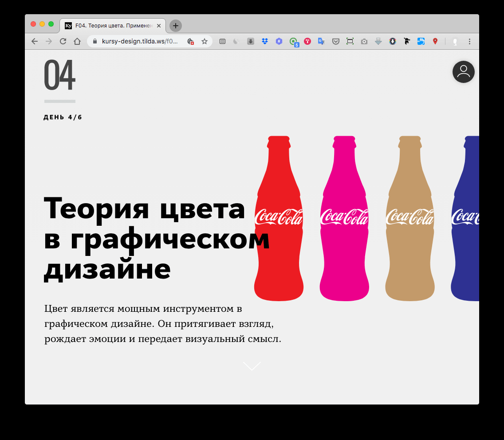The image size is (504, 440).
Task: Click the camera screenshot extension
Action: pos(364,41)
